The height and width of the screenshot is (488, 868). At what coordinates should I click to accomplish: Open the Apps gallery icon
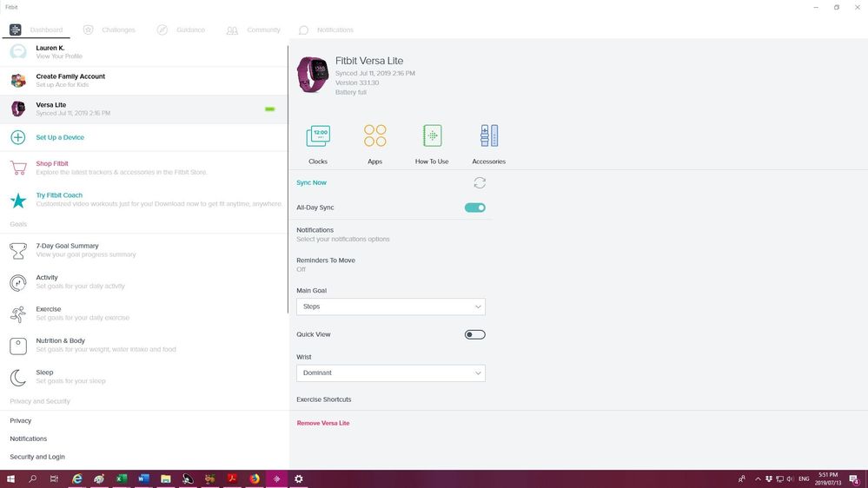point(374,135)
